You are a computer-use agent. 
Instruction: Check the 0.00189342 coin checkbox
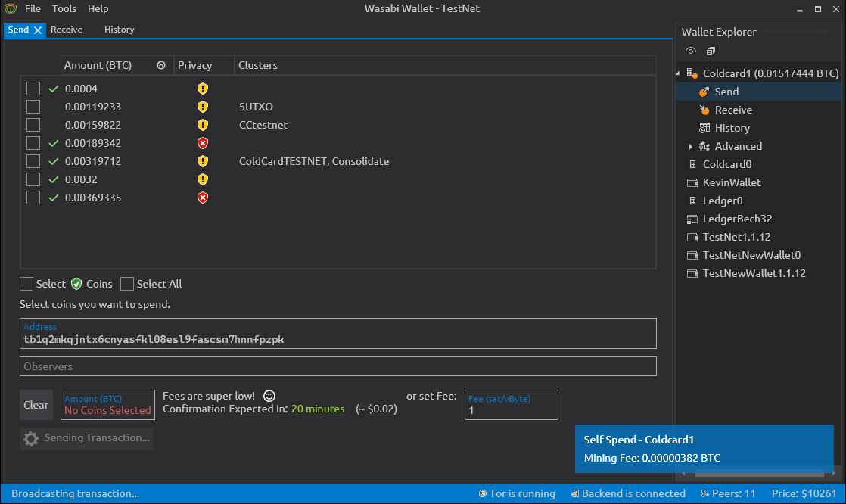click(33, 143)
